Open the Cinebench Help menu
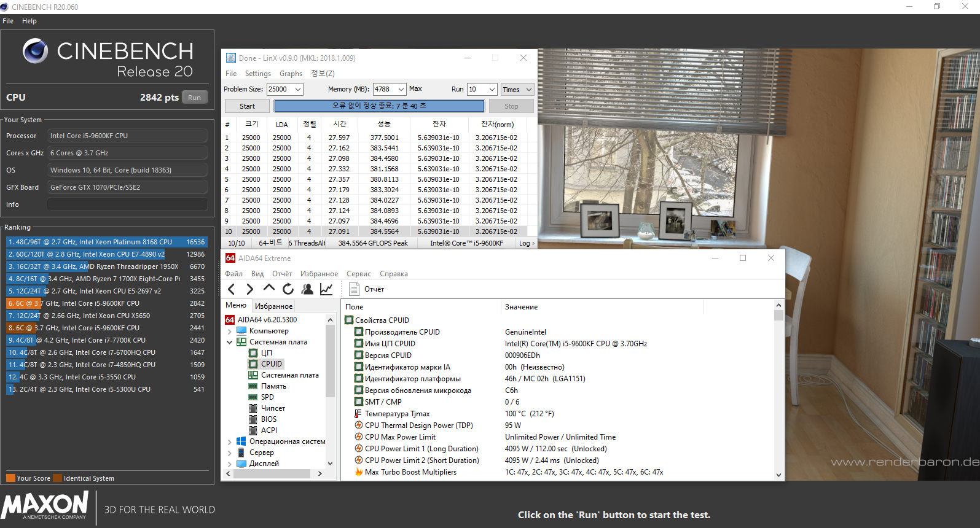The image size is (980, 528). pos(29,21)
